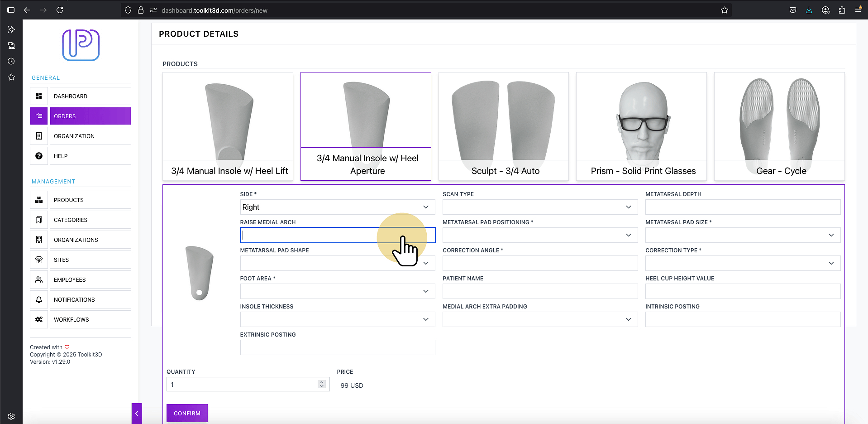Open the Side dropdown showing Right

pyautogui.click(x=338, y=207)
